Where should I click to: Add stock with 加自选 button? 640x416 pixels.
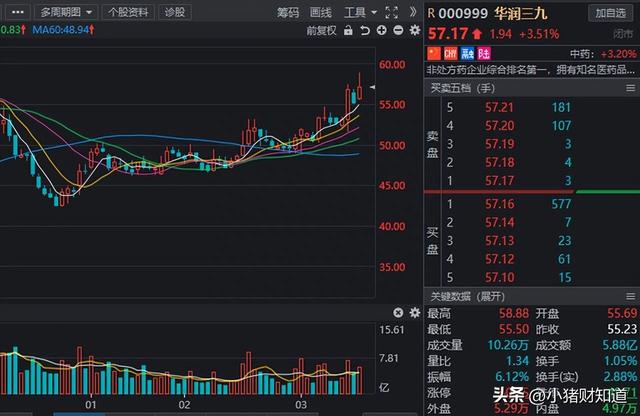(610, 13)
